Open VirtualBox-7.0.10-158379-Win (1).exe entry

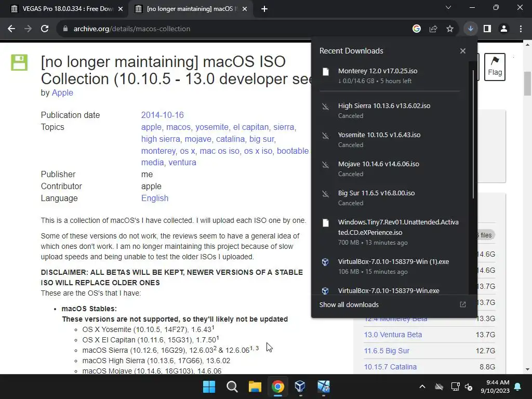tap(390, 267)
